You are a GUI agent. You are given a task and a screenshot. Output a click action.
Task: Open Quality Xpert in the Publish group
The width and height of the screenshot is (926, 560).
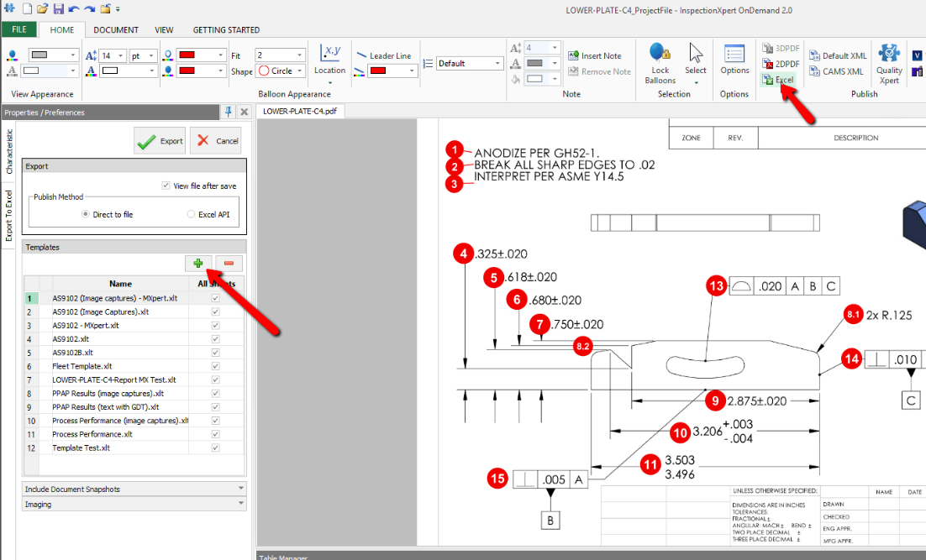(x=888, y=65)
